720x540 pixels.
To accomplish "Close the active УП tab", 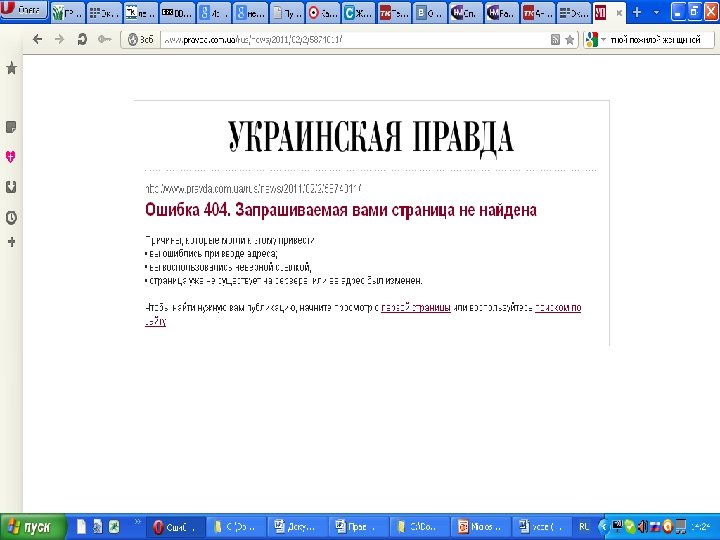I will 619,13.
